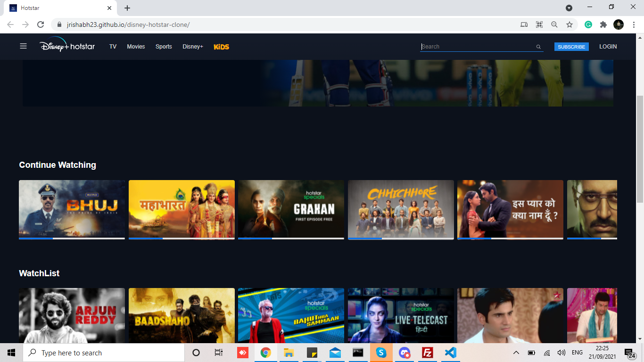
Task: Open Visual Studio Code from the taskbar
Action: point(450,353)
